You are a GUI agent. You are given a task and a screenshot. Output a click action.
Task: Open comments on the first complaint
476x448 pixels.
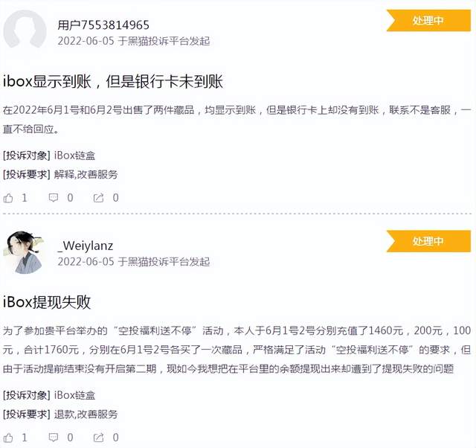(x=54, y=198)
